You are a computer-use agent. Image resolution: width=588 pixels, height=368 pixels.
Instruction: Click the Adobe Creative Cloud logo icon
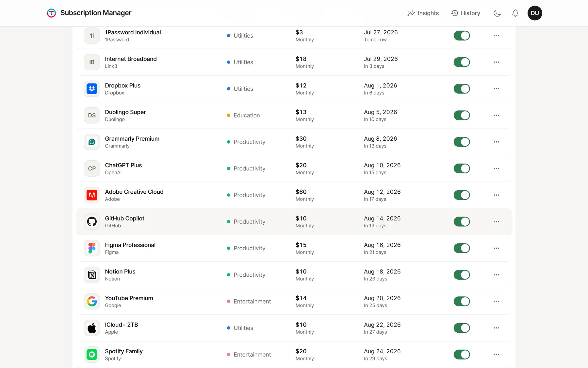coord(92,195)
